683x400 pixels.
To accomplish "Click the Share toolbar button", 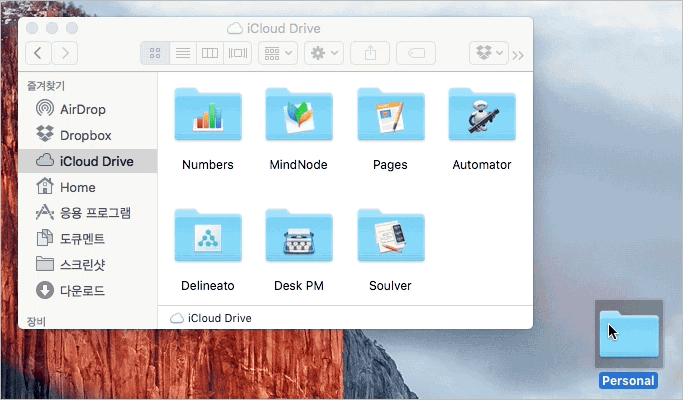I will point(370,53).
